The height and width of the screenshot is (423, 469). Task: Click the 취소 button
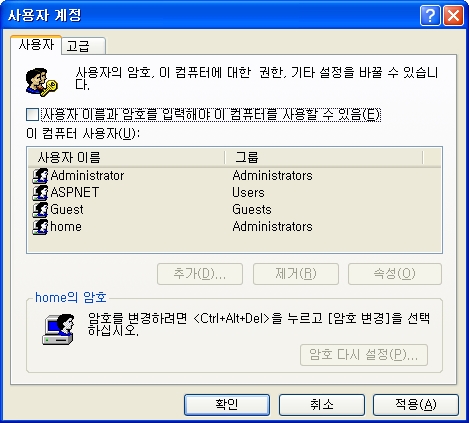point(322,405)
